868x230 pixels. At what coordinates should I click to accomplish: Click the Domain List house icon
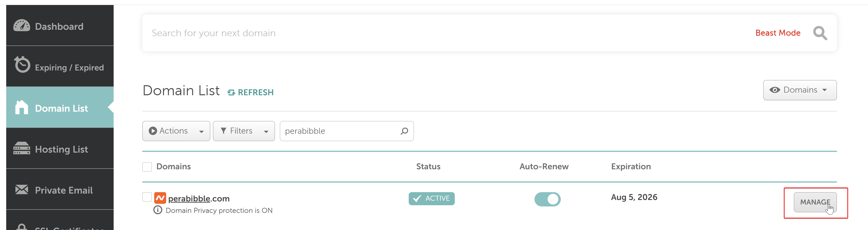21,108
